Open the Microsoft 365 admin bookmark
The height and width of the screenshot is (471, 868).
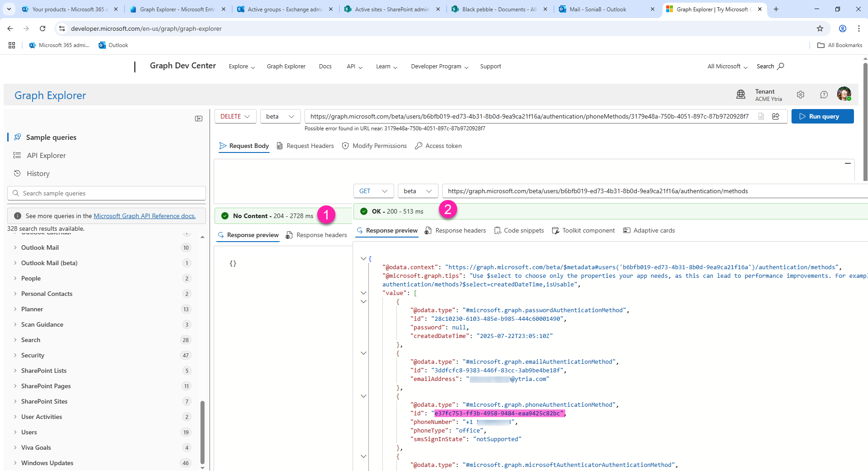coord(59,45)
